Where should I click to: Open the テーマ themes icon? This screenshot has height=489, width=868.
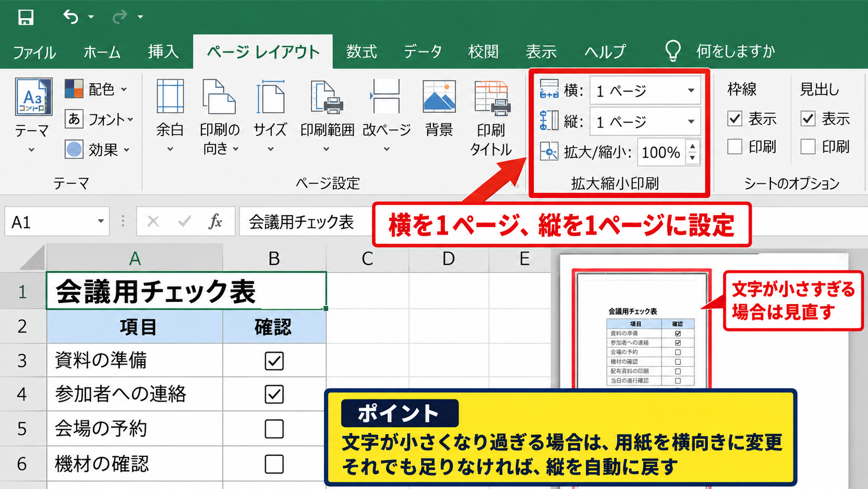33,97
